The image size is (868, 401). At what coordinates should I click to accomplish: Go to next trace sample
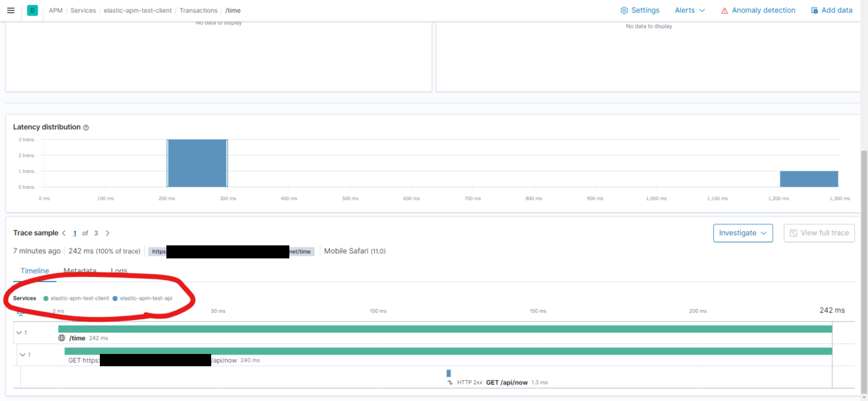pos(108,233)
